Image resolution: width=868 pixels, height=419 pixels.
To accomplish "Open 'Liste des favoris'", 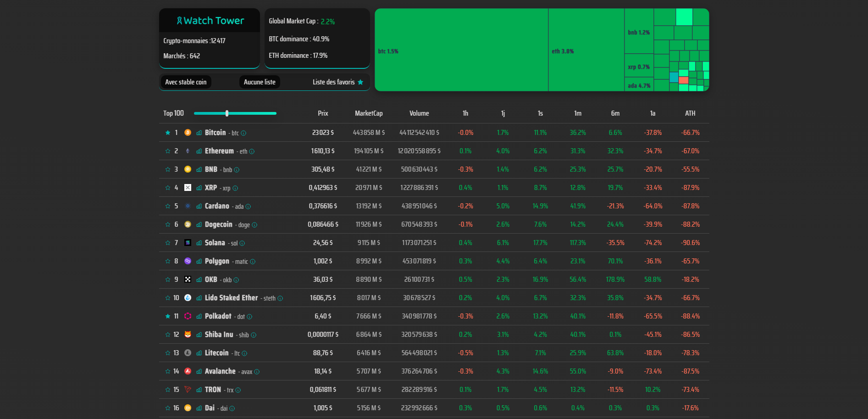I will click(337, 82).
